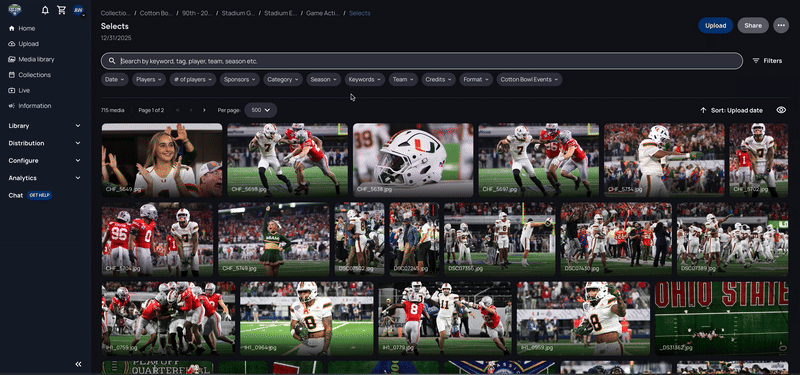Focus the keyword search field
The height and width of the screenshot is (375, 800).
pyautogui.click(x=421, y=61)
